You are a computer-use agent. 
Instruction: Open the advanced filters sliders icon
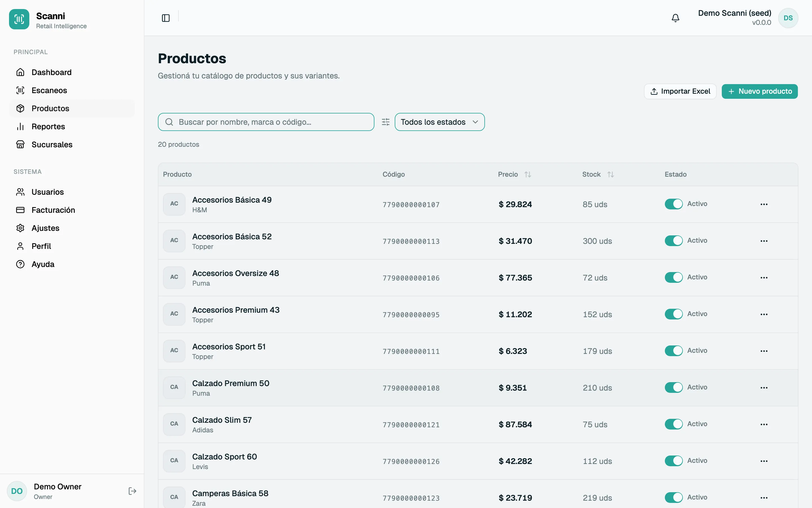pos(385,122)
